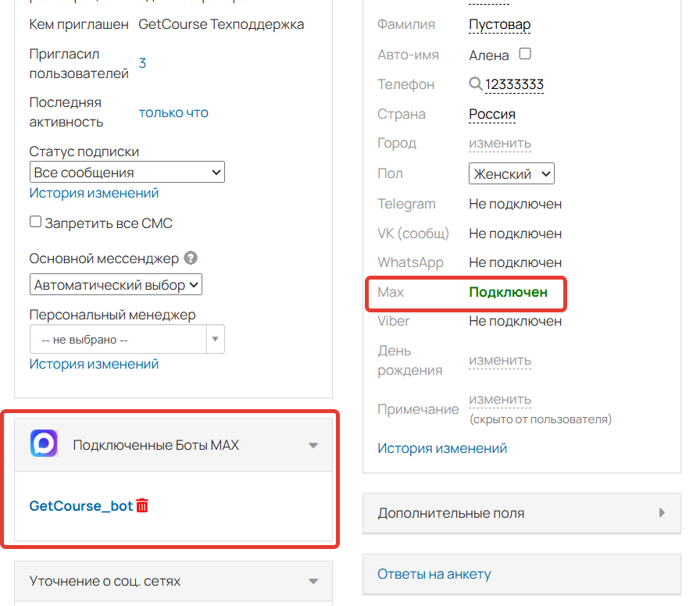The height and width of the screenshot is (606, 700).
Task: Expand the Уточнение о соц. сетях section
Action: click(x=312, y=581)
